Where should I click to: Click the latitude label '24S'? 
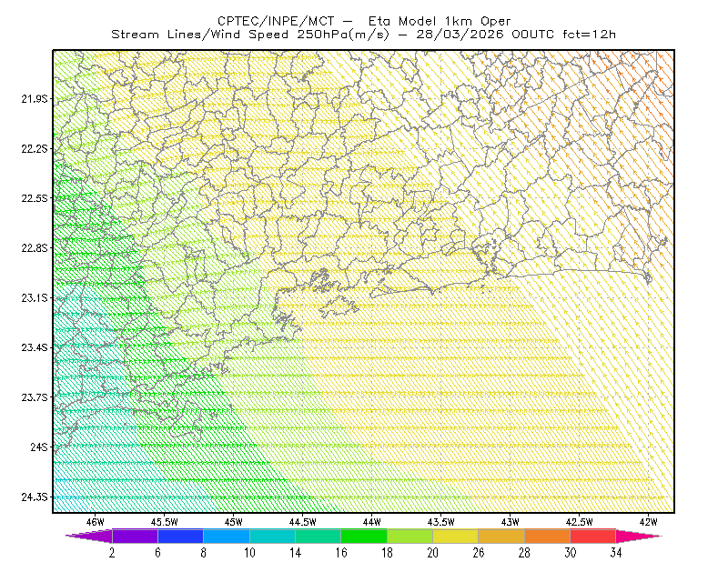pos(39,447)
